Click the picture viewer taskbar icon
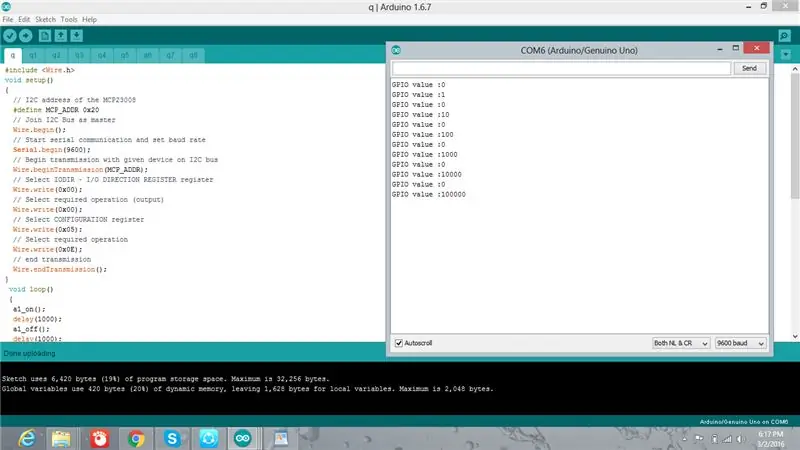This screenshot has width=800, height=450. pos(281,439)
